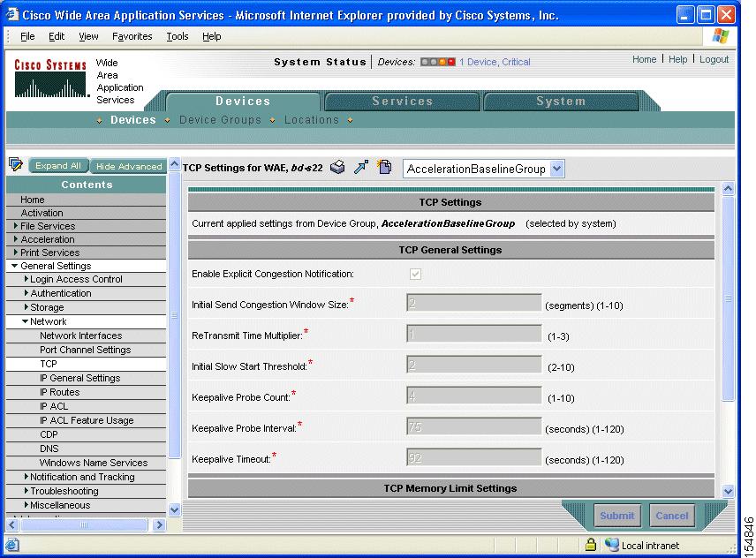The width and height of the screenshot is (756, 558).
Task: Expand the Acceleration tree node
Action: pos(16,239)
